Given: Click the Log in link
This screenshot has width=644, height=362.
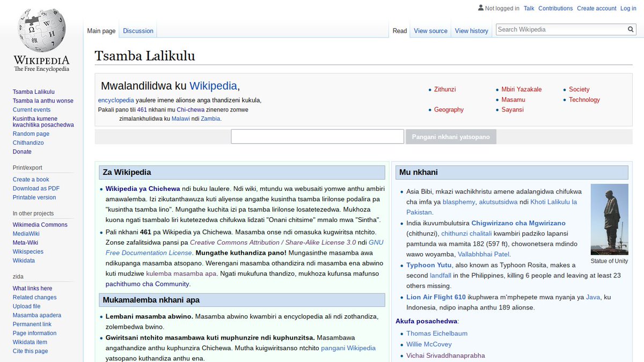Looking at the screenshot, I should (x=628, y=8).
